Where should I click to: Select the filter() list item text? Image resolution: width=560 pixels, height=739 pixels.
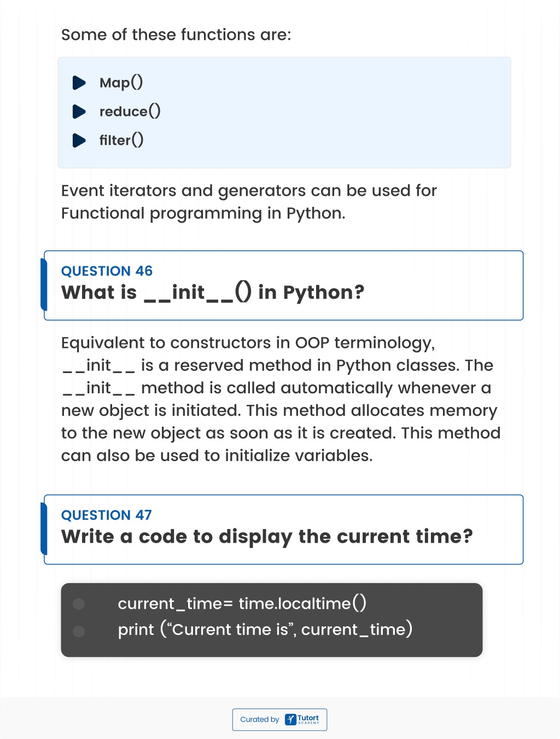(121, 141)
